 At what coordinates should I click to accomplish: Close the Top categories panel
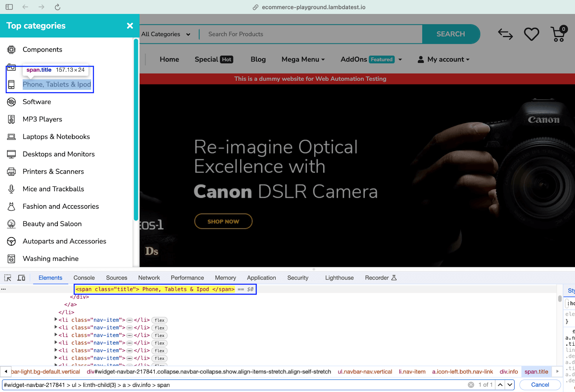(130, 26)
